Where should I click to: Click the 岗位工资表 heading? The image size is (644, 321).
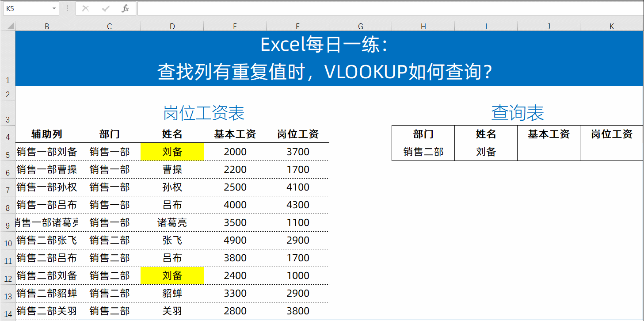click(204, 113)
